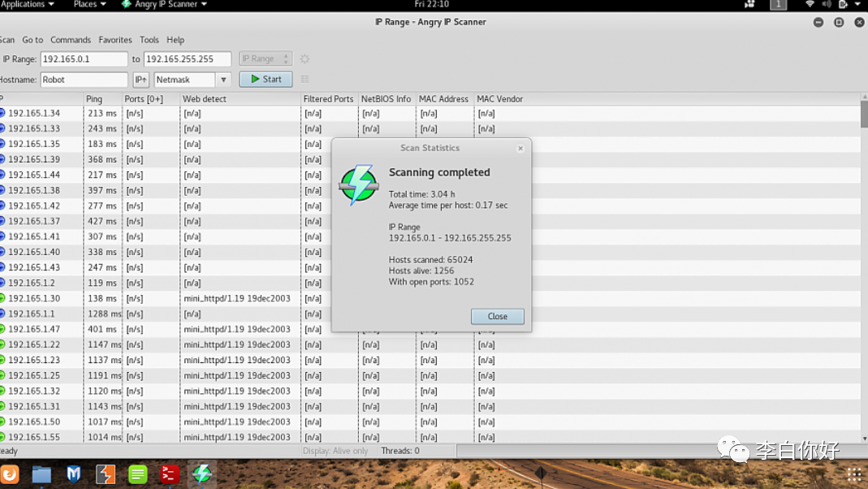Open the Help menu
Viewport: 868px width, 489px height.
click(x=175, y=40)
